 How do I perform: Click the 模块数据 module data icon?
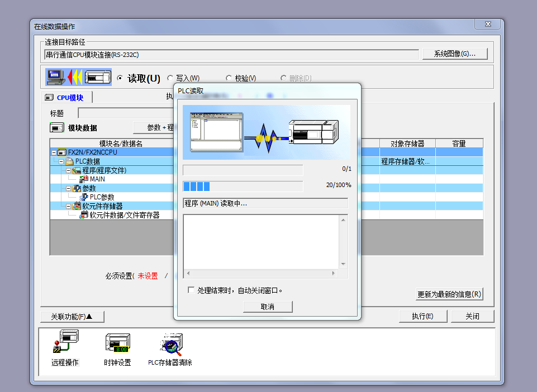(57, 128)
